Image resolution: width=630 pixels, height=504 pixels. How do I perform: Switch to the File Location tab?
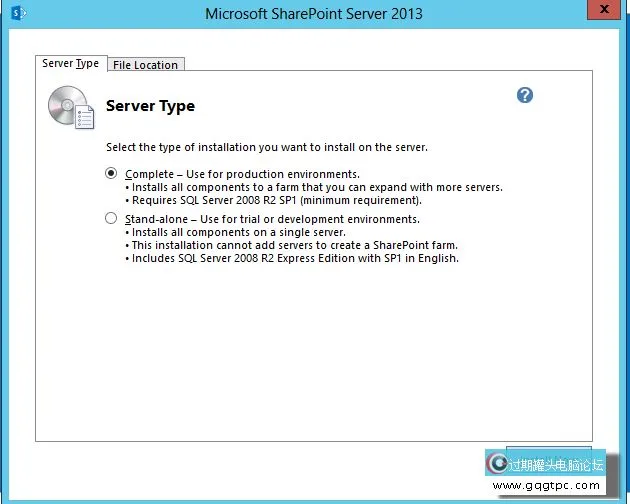tap(145, 65)
